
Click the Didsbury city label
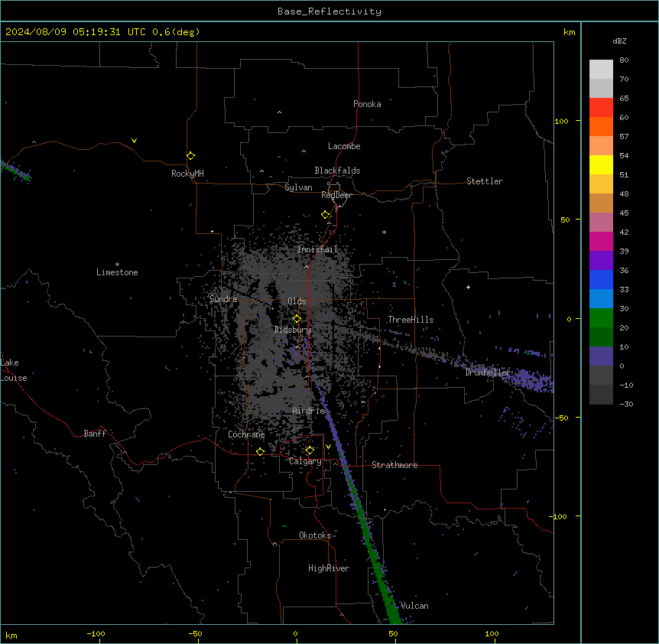tap(292, 330)
